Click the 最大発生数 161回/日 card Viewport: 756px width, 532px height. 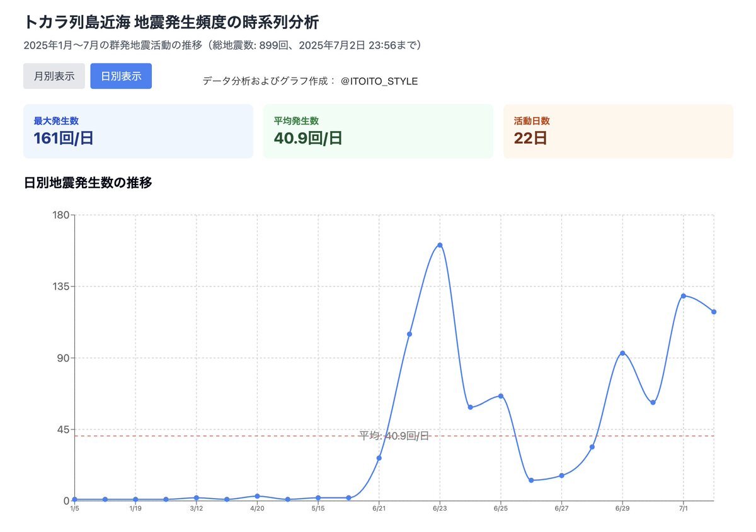pos(138,131)
